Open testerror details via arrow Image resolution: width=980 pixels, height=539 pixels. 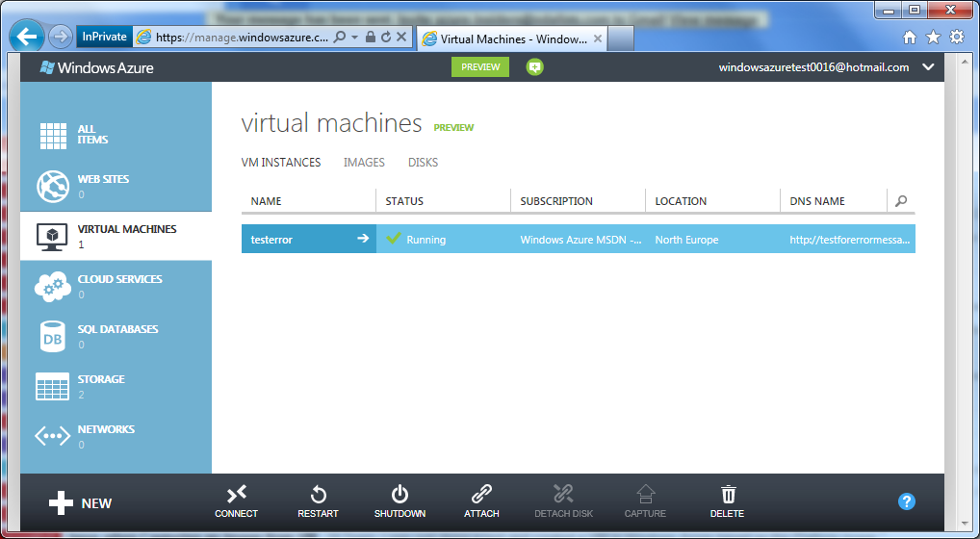(x=363, y=239)
